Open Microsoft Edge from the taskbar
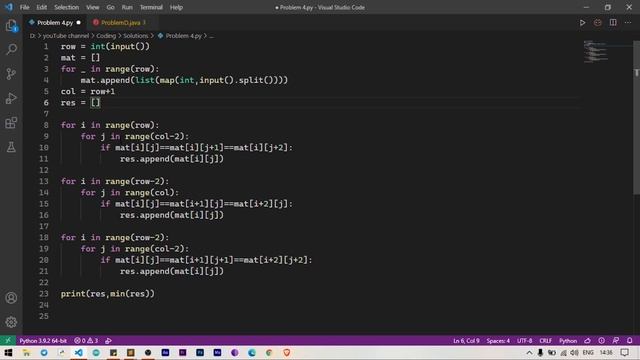 coord(252,353)
